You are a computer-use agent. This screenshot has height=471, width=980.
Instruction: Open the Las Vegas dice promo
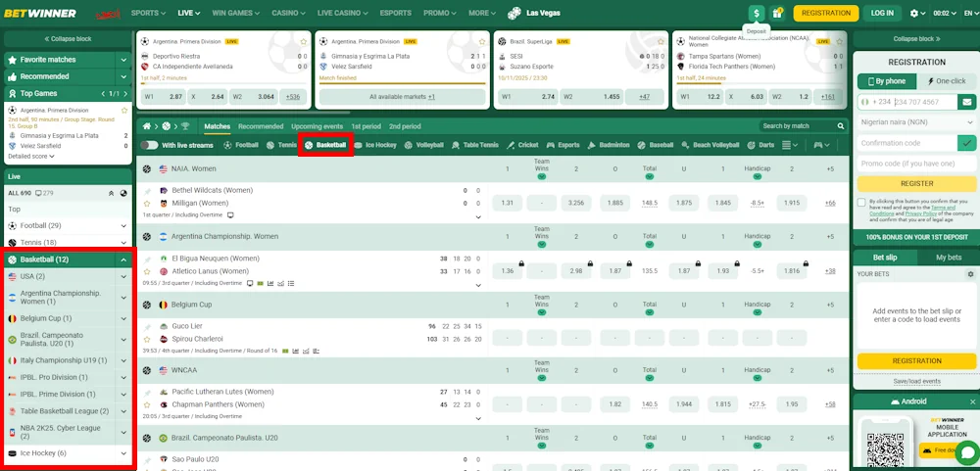pos(534,13)
